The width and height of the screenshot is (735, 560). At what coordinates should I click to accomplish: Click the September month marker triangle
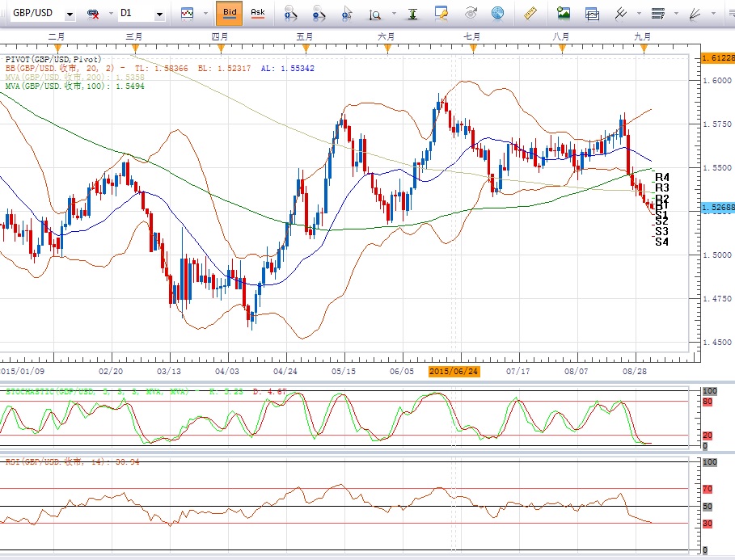tap(644, 48)
